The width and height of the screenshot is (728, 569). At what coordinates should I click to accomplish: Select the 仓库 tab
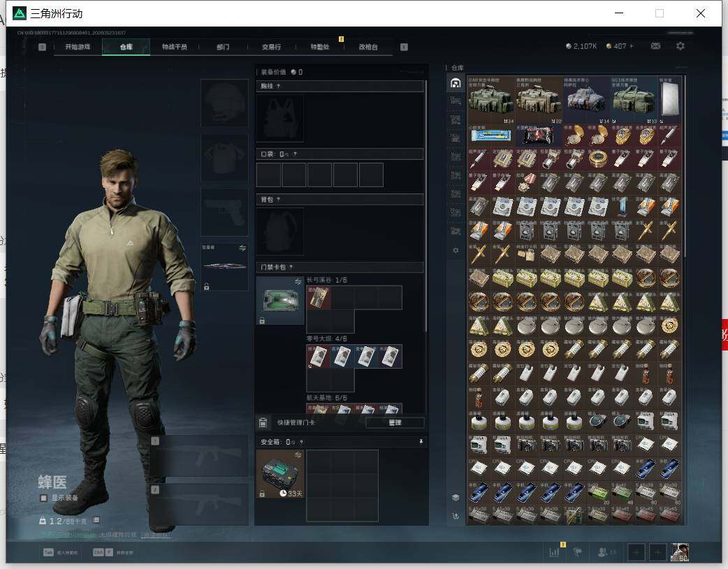point(126,47)
